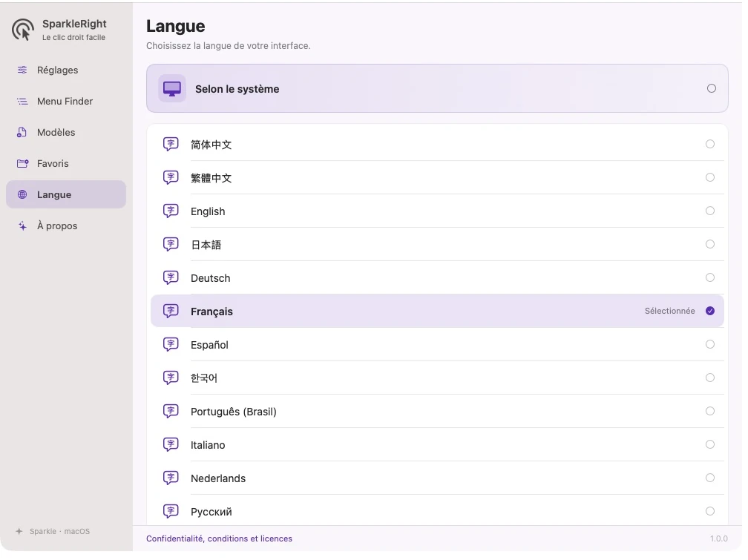Image resolution: width=748 pixels, height=560 pixels.
Task: Click the speech bubble icon beside English
Action: pyautogui.click(x=171, y=211)
